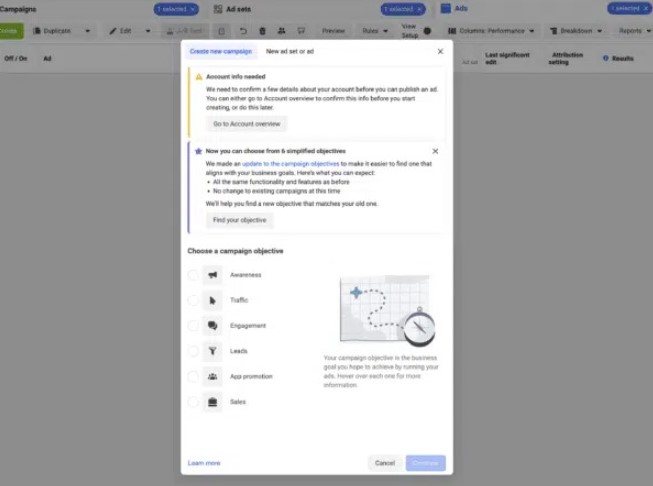Screen dimensions: 653x486
Task: Select the Awareness objective radio button
Action: click(x=193, y=275)
